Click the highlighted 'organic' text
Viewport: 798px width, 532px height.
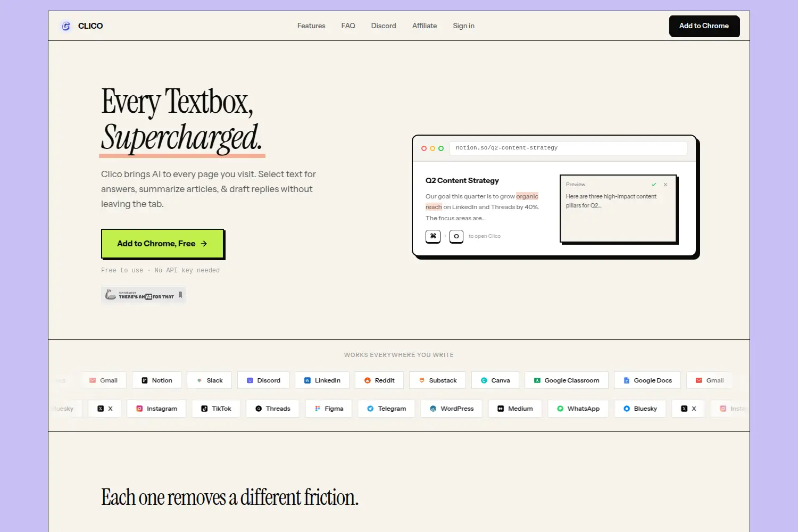pos(527,196)
